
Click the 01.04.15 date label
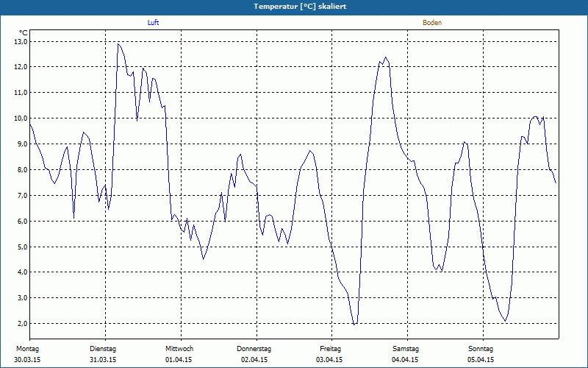[x=179, y=360]
